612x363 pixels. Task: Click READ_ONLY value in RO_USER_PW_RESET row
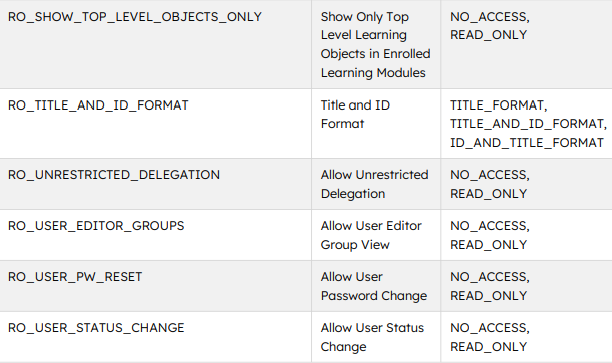[488, 296]
